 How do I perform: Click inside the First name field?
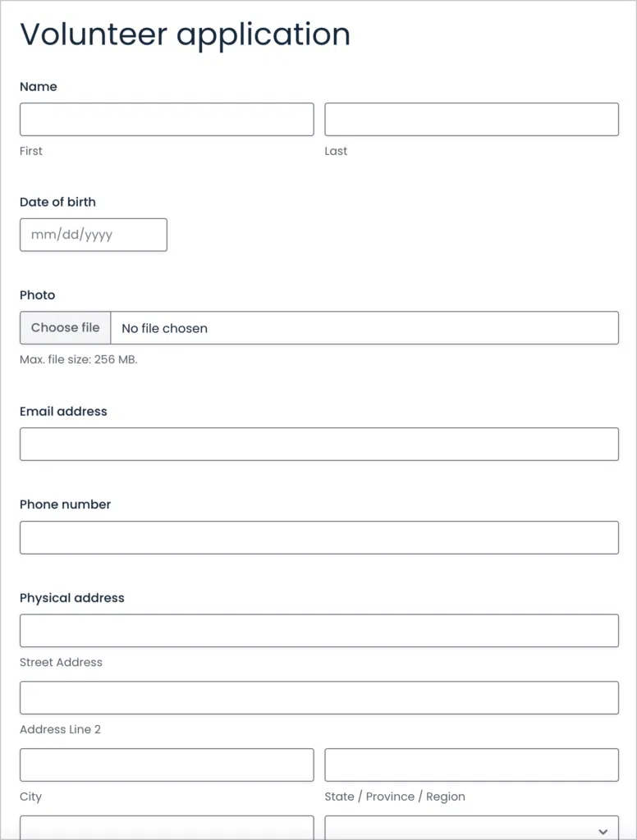tap(164, 118)
